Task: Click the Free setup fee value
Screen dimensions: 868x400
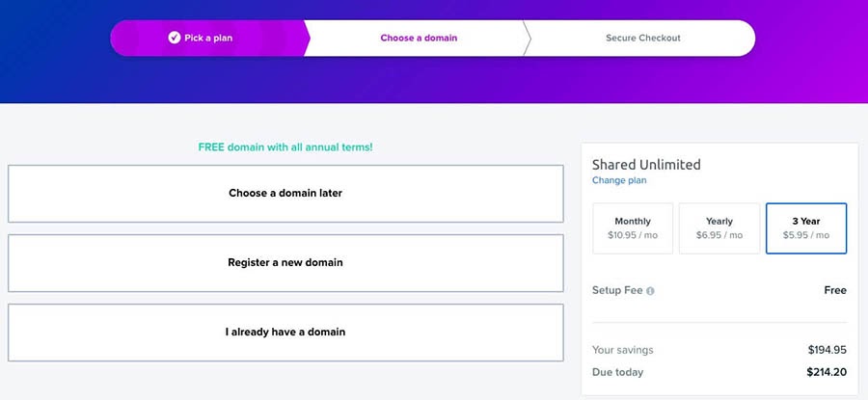Action: pos(835,290)
